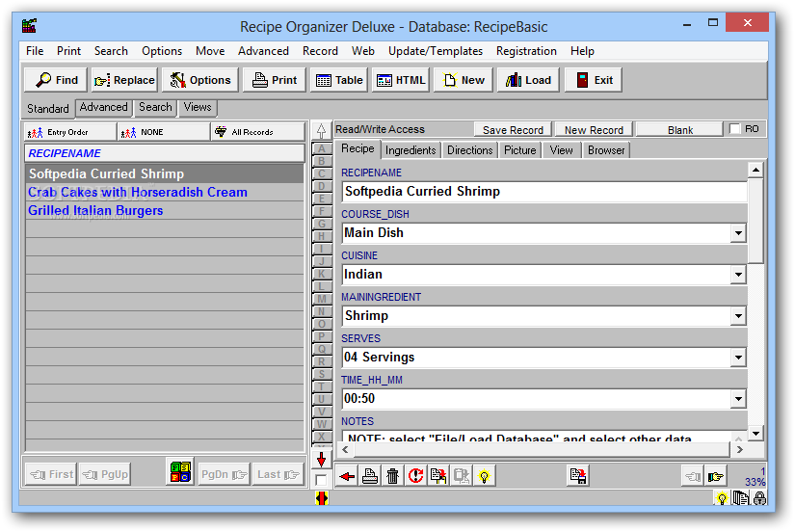Click the colored PSFC blocks icon

pyautogui.click(x=180, y=472)
